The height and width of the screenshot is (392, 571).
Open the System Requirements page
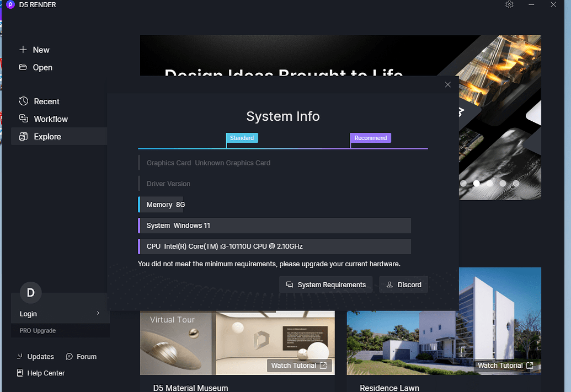pyautogui.click(x=326, y=284)
